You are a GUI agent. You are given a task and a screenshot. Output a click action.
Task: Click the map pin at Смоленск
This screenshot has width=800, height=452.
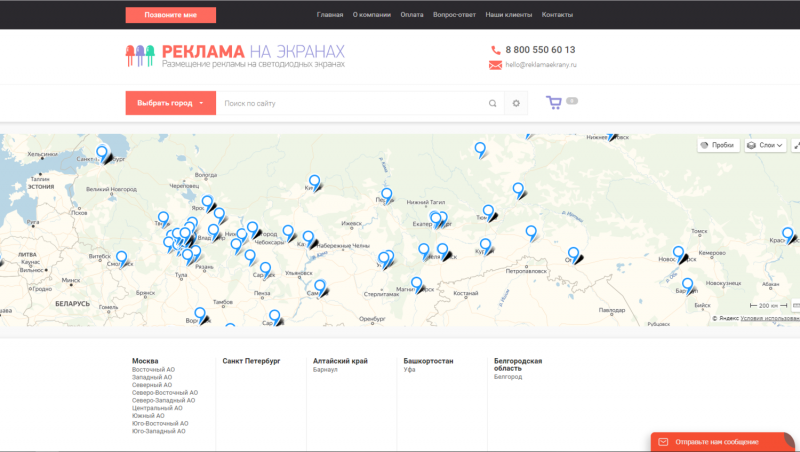pyautogui.click(x=121, y=259)
